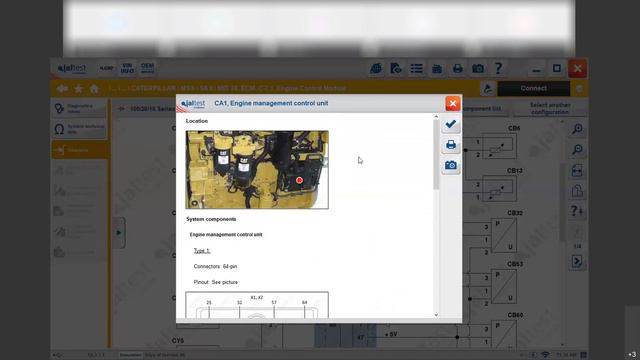Take a screenshot with the dialog camera button
This screenshot has width=640, height=360.
click(x=451, y=165)
